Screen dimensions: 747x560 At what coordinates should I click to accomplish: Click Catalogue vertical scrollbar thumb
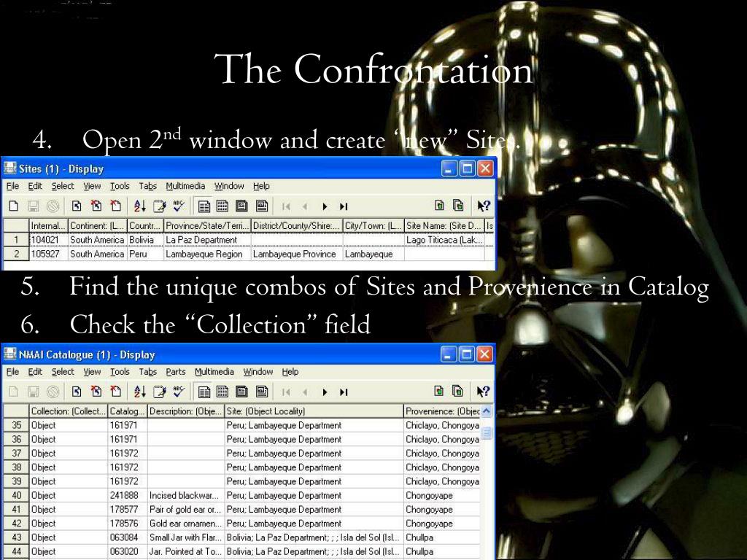pyautogui.click(x=487, y=432)
